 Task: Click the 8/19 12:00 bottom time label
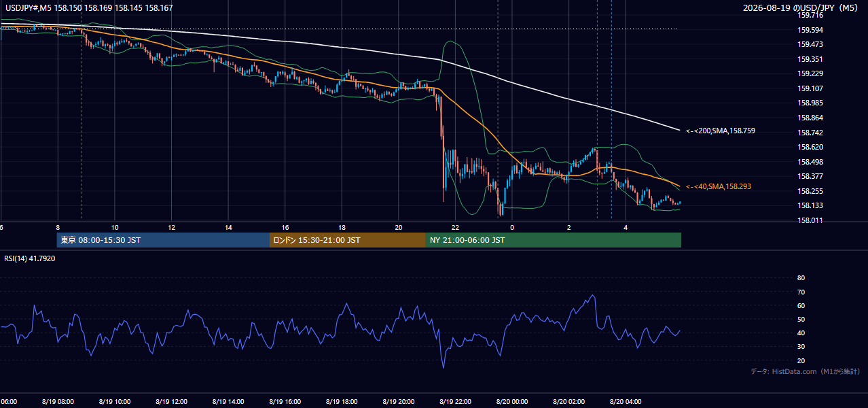tap(171, 401)
